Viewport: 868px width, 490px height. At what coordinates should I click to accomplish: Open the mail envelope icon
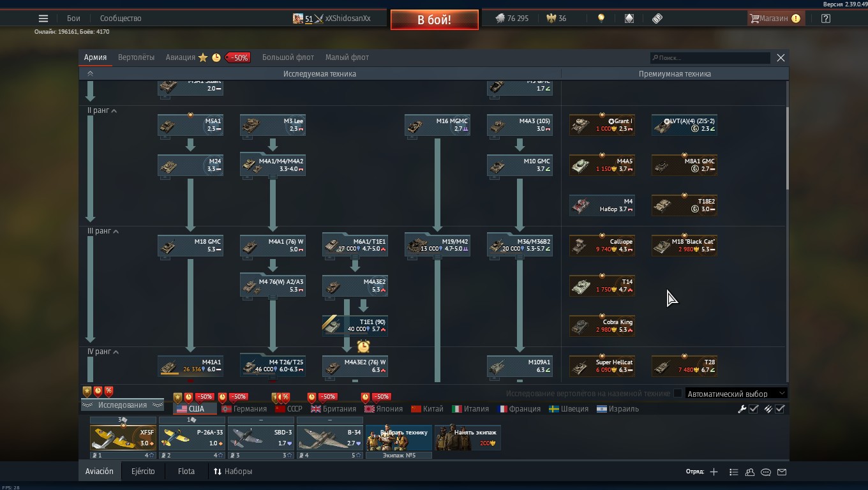click(x=782, y=471)
